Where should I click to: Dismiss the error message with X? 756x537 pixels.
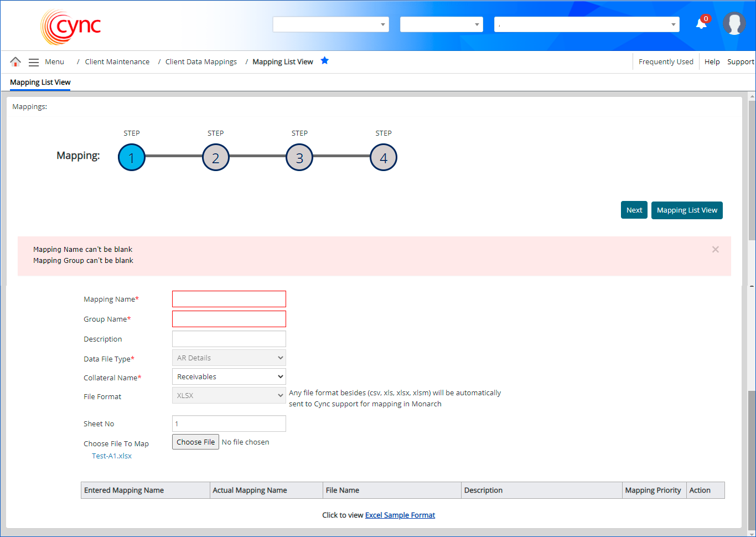pyautogui.click(x=715, y=250)
